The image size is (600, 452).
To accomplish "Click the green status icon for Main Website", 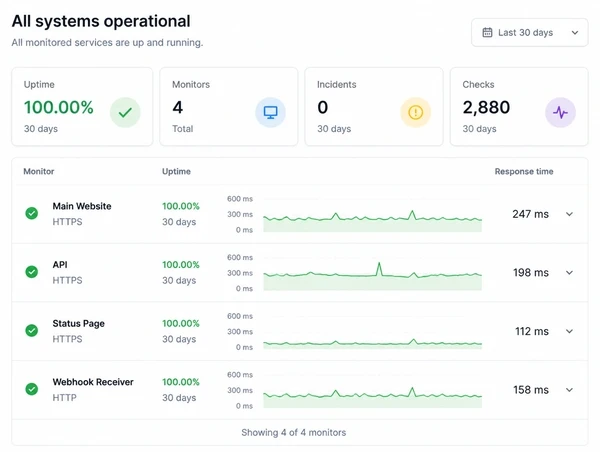I will [32, 213].
